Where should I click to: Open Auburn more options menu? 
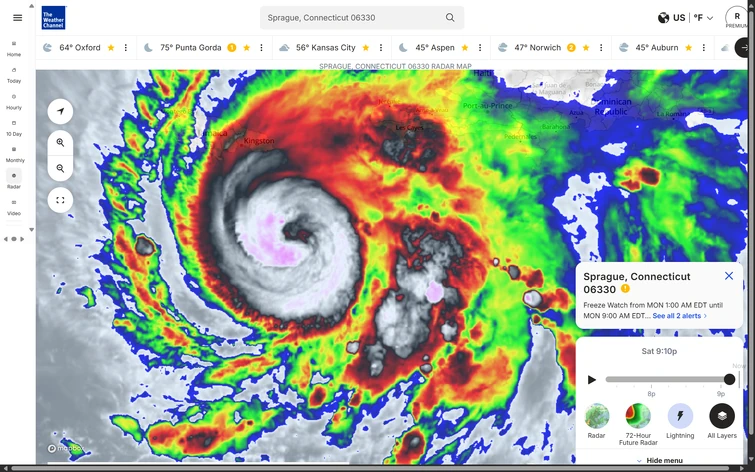pyautogui.click(x=703, y=47)
